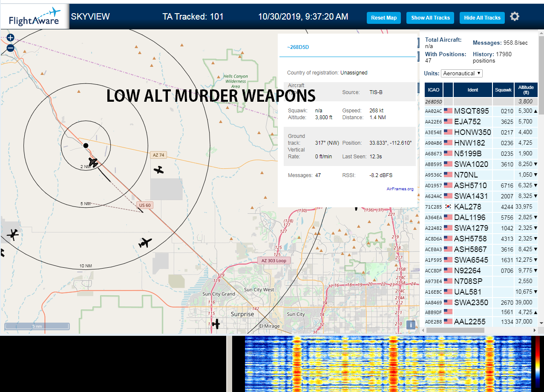Select the ASH5867 aircraft row

coord(481,249)
